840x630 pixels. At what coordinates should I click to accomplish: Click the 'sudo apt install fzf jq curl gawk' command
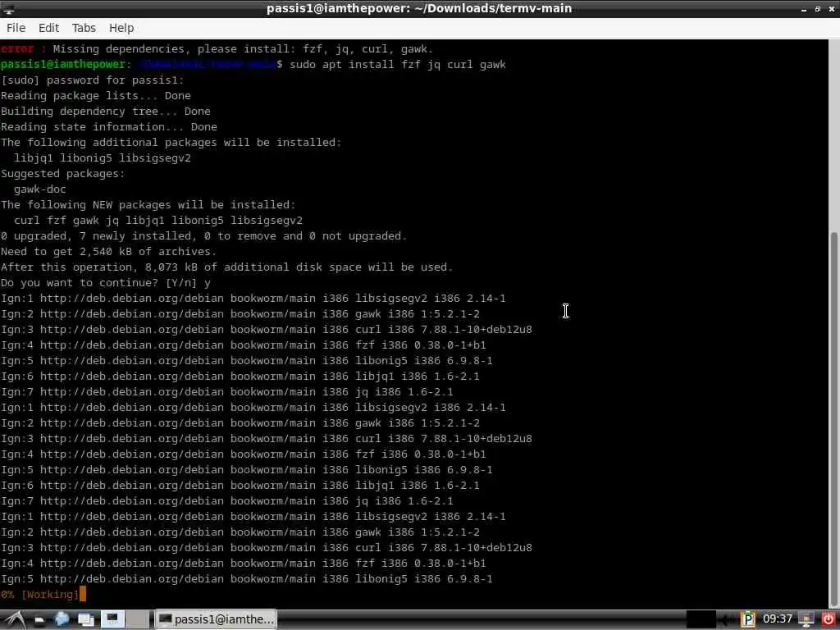point(398,65)
